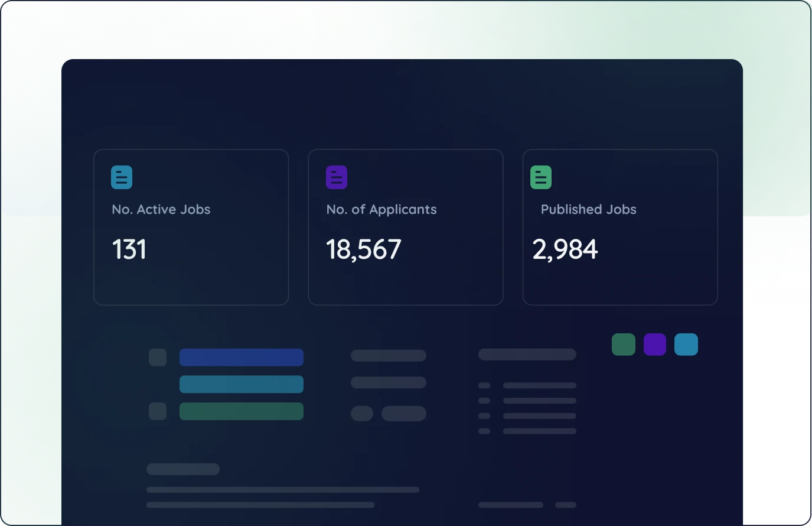
Task: Select the green square swatch
Action: tap(624, 345)
